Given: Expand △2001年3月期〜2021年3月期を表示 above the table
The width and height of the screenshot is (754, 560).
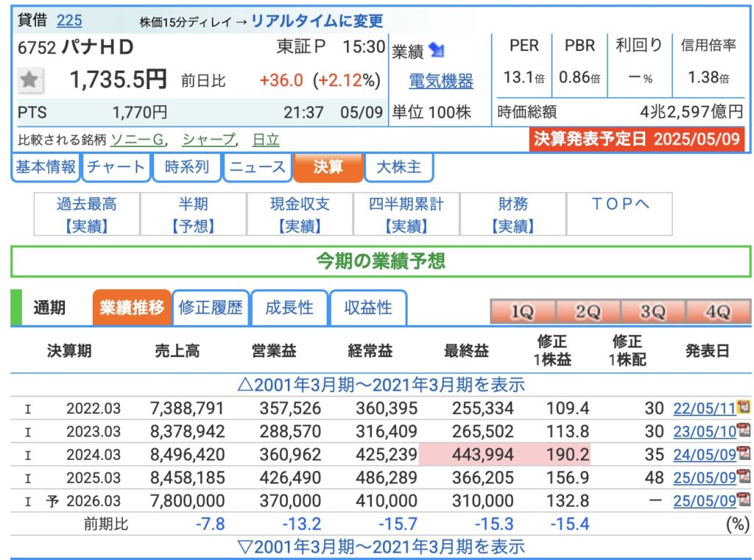Looking at the screenshot, I should [381, 385].
